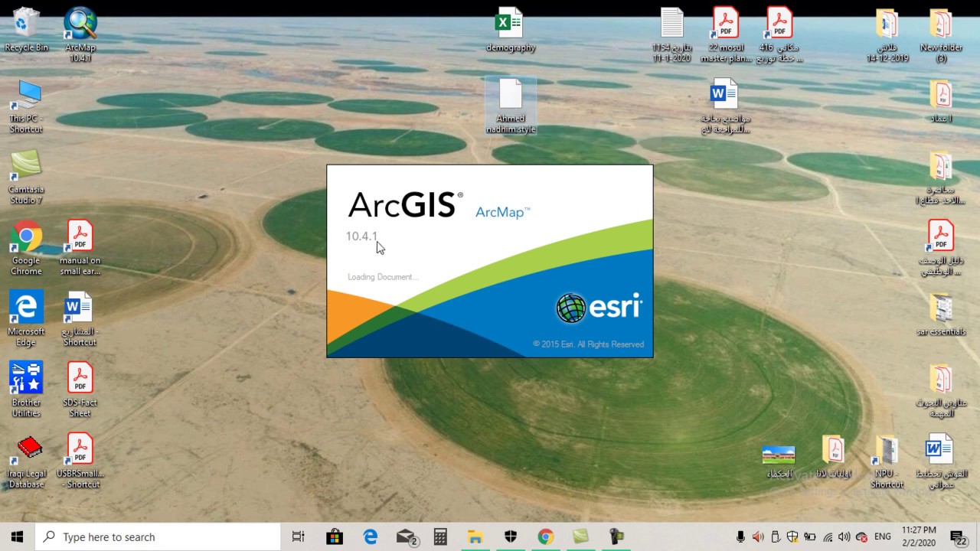Launch Camtasia Studio 7 from the desktop

coord(26,177)
